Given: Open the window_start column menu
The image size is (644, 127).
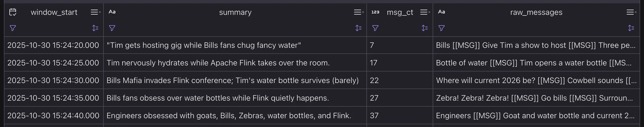Looking at the screenshot, I should click(x=95, y=12).
